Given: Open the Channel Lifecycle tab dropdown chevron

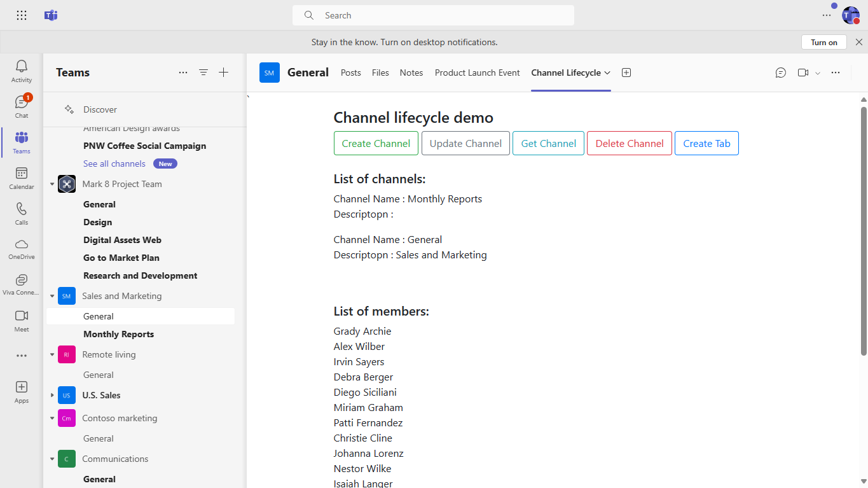Looking at the screenshot, I should click(607, 73).
